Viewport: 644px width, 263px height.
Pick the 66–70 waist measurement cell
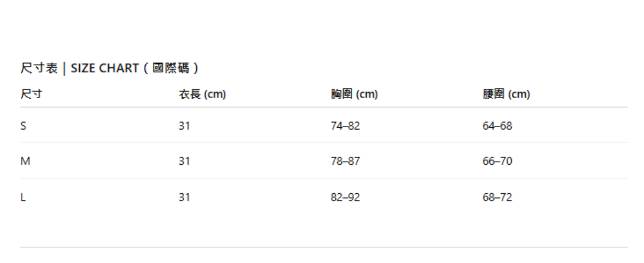(497, 161)
